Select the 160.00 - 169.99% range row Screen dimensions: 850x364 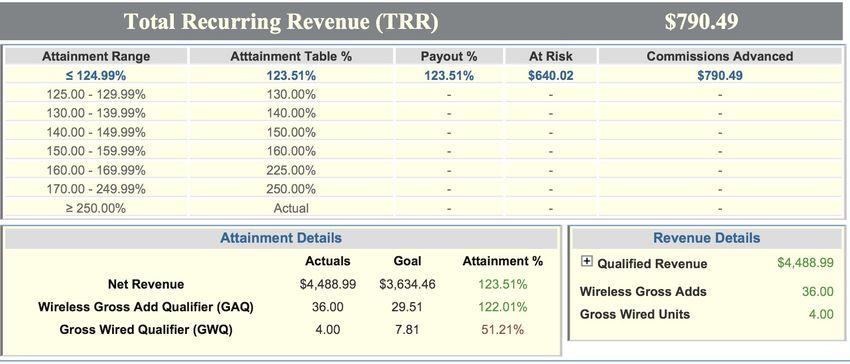point(423,170)
